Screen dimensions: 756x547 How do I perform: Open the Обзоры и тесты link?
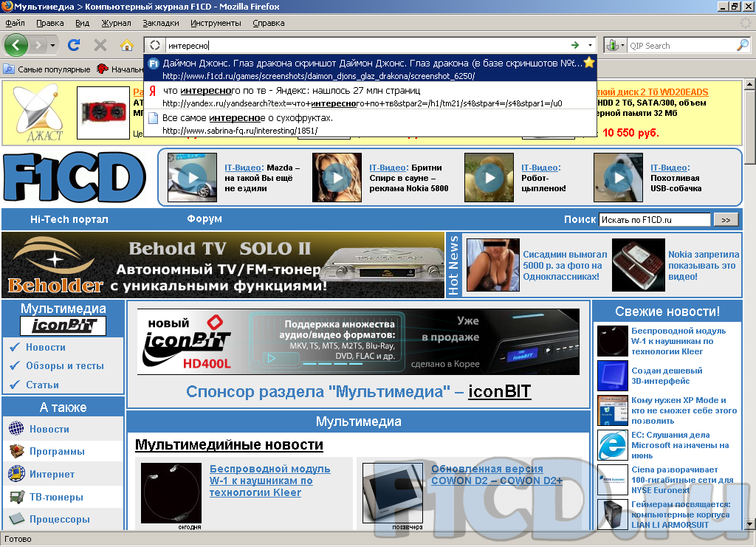click(x=65, y=366)
